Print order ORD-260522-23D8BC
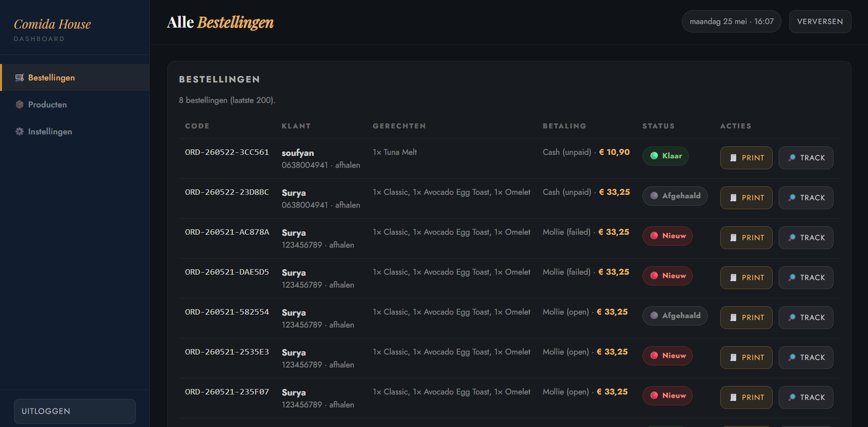 [746, 198]
